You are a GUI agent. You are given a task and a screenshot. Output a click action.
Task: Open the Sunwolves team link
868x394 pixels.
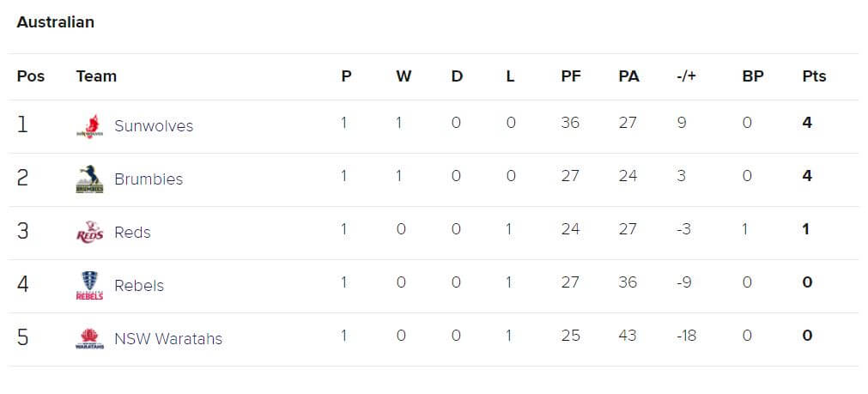coord(154,126)
